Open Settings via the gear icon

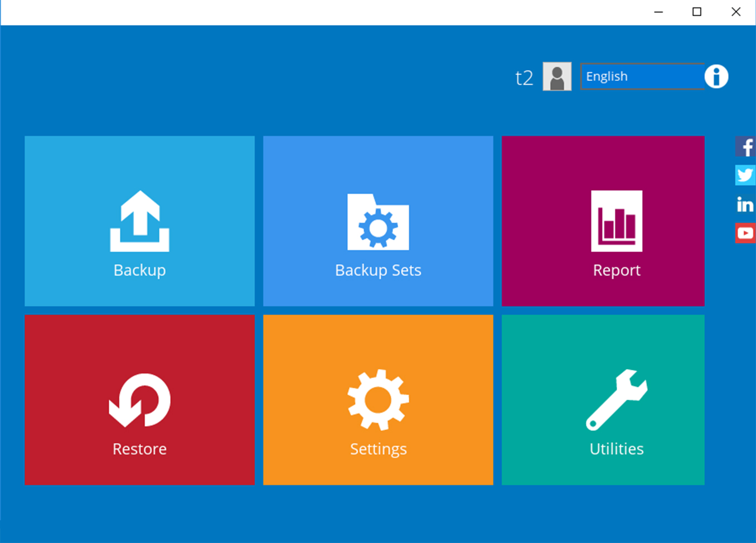tap(377, 399)
